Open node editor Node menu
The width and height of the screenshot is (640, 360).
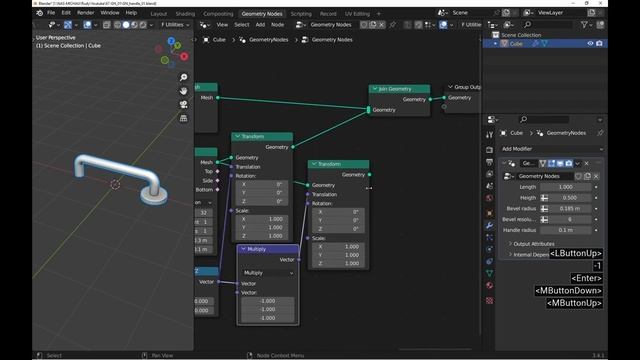click(x=278, y=25)
